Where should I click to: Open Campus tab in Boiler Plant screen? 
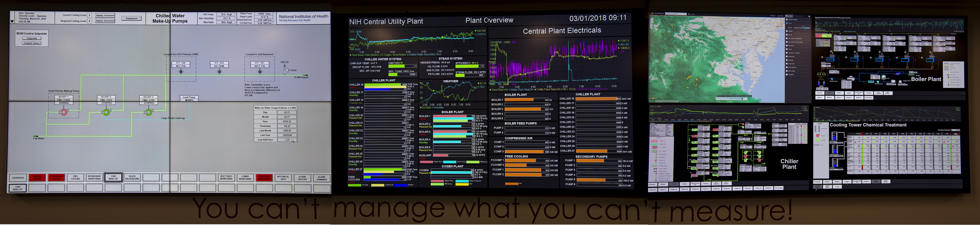click(x=869, y=93)
